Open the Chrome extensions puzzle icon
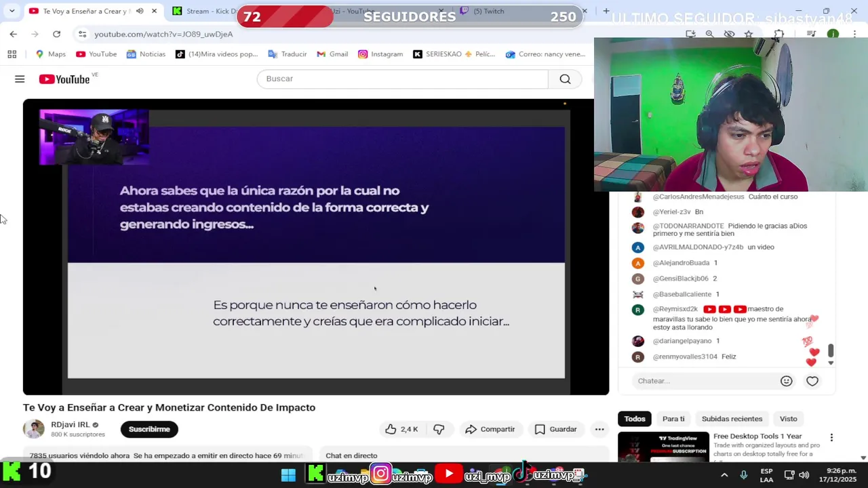 [778, 34]
